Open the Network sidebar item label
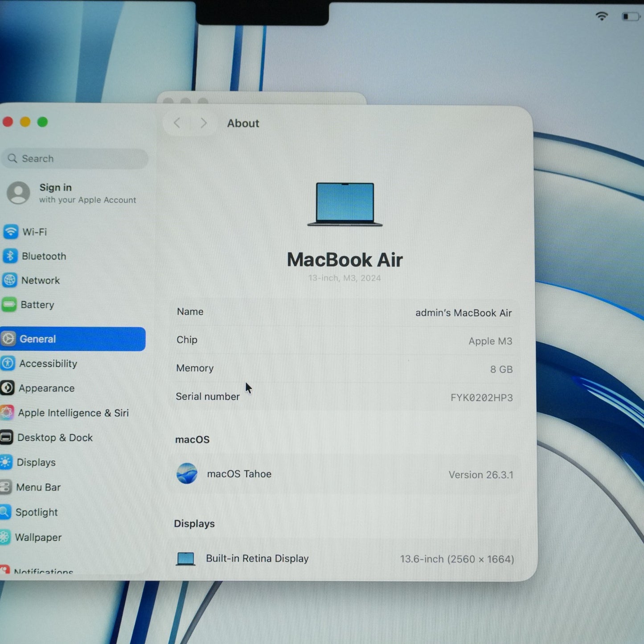Screen dimensions: 644x644 pyautogui.click(x=41, y=280)
